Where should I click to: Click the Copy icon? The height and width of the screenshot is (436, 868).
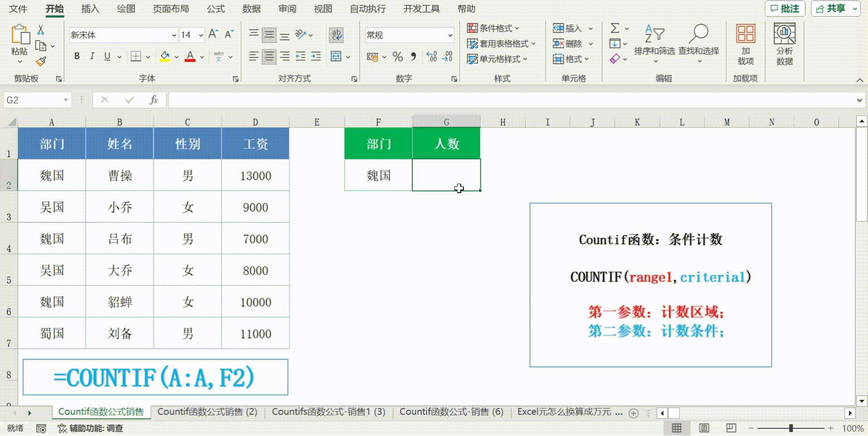pos(41,46)
